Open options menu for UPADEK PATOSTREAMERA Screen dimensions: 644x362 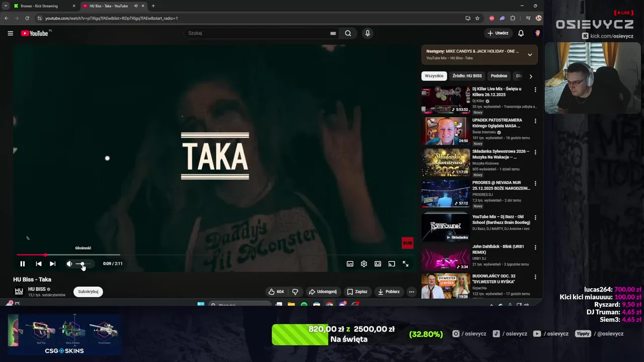(x=535, y=121)
